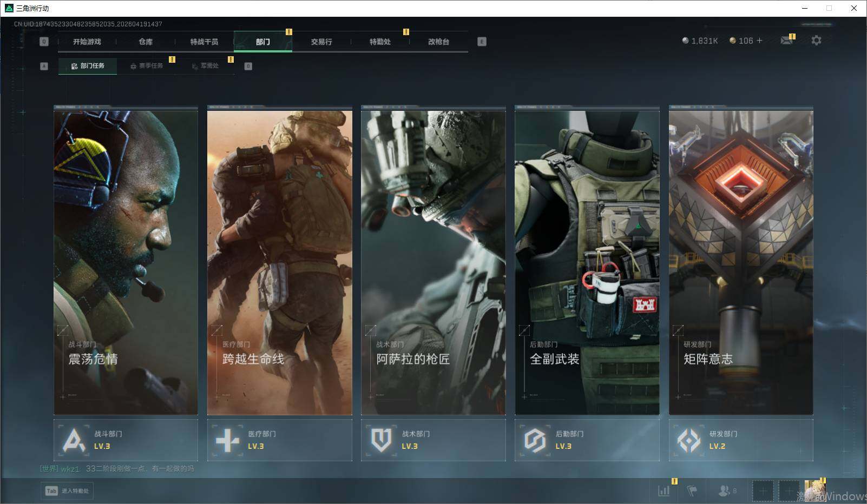867x504 pixels.
Task: Click the 1,831K currency balance
Action: click(700, 41)
